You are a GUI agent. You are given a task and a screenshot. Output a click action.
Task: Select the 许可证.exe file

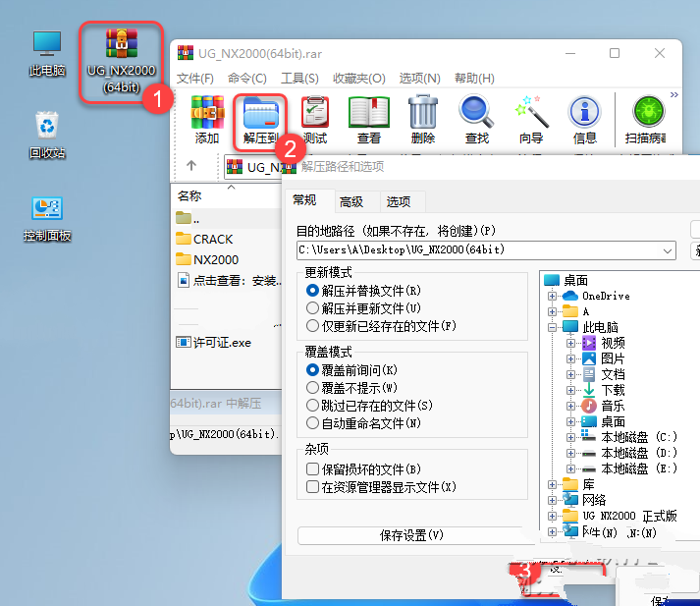point(213,343)
